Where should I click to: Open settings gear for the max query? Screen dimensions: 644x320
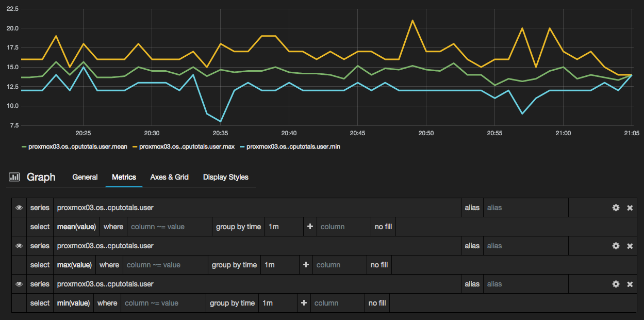point(615,246)
